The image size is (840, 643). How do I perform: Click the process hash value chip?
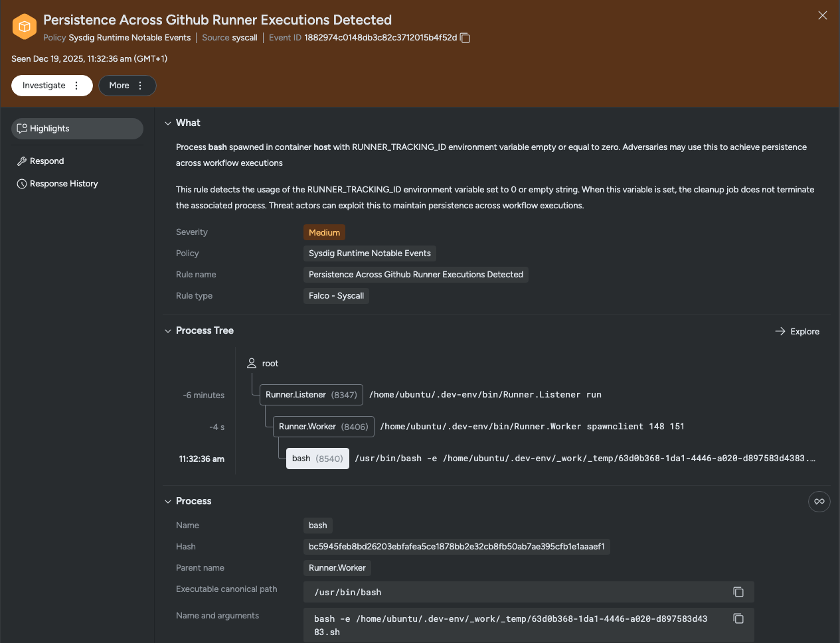(x=457, y=547)
